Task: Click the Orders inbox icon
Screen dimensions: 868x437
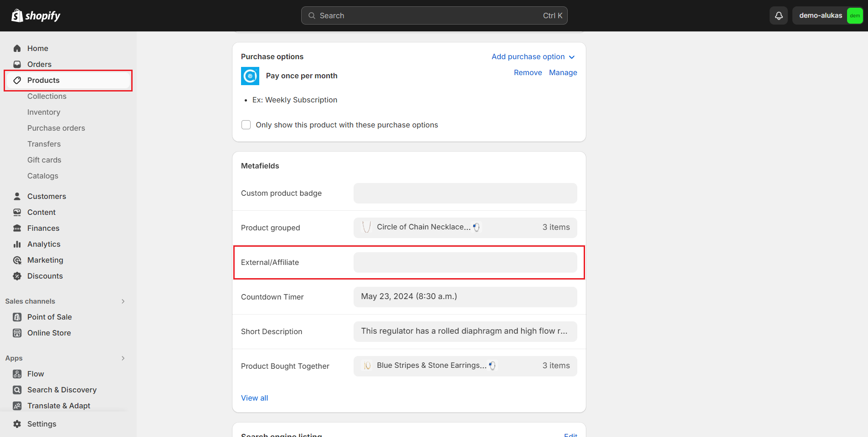Action: (x=17, y=64)
